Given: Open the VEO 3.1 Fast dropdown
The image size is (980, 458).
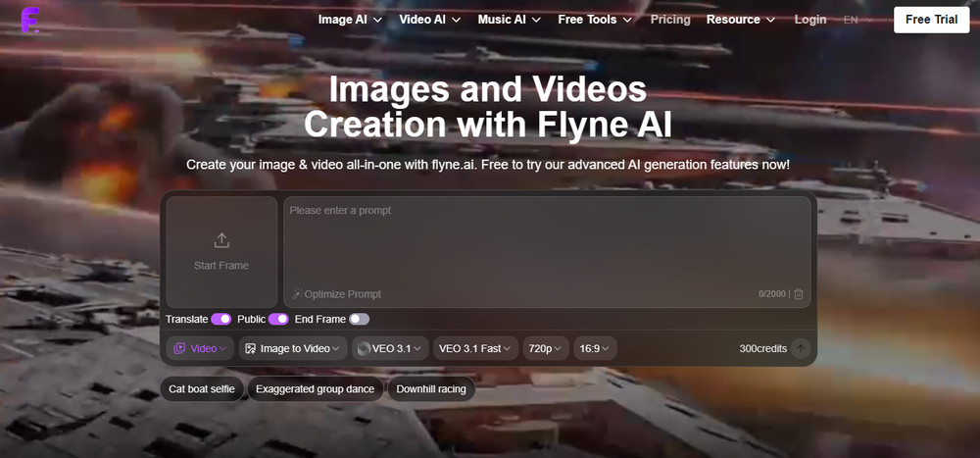Looking at the screenshot, I should pos(475,348).
